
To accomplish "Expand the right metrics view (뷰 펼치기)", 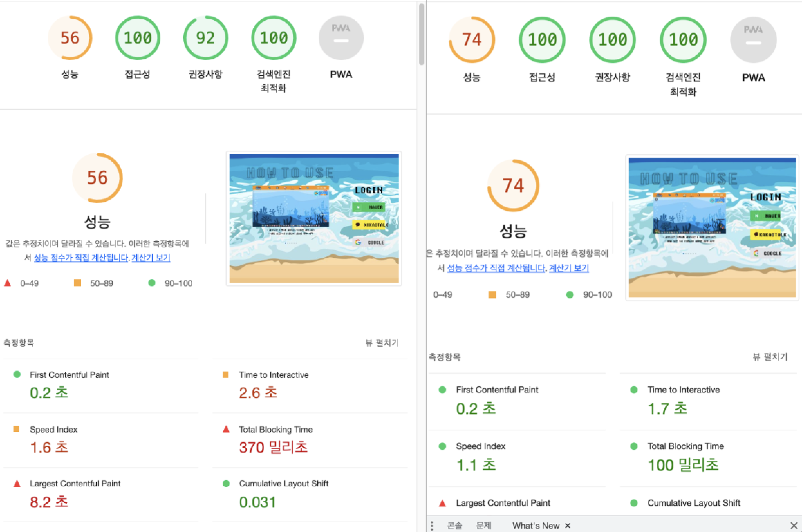I will point(770,357).
